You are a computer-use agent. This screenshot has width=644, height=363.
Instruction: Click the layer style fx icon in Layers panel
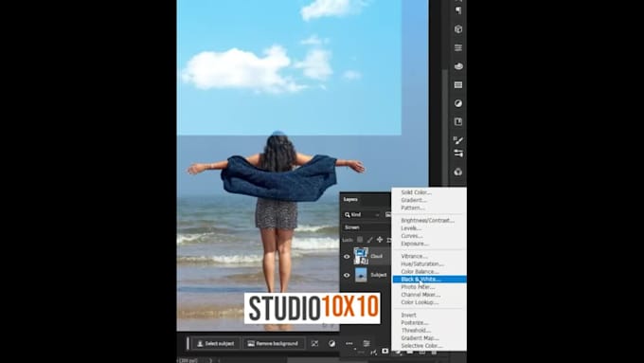click(x=373, y=353)
